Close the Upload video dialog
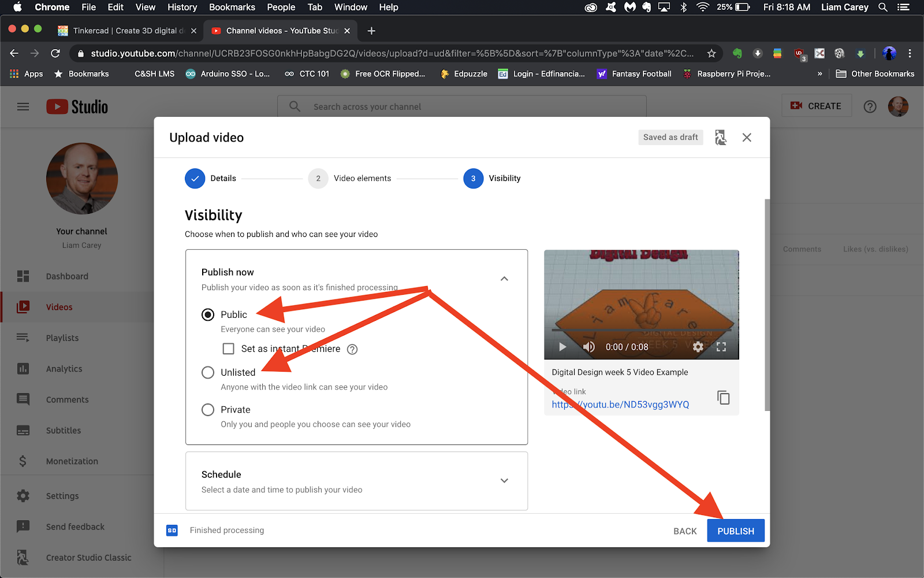This screenshot has width=924, height=578. (747, 138)
